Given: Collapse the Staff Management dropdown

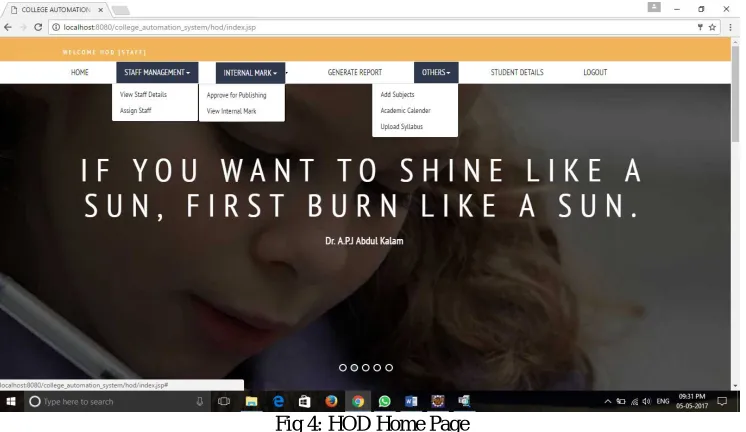Looking at the screenshot, I should [157, 72].
